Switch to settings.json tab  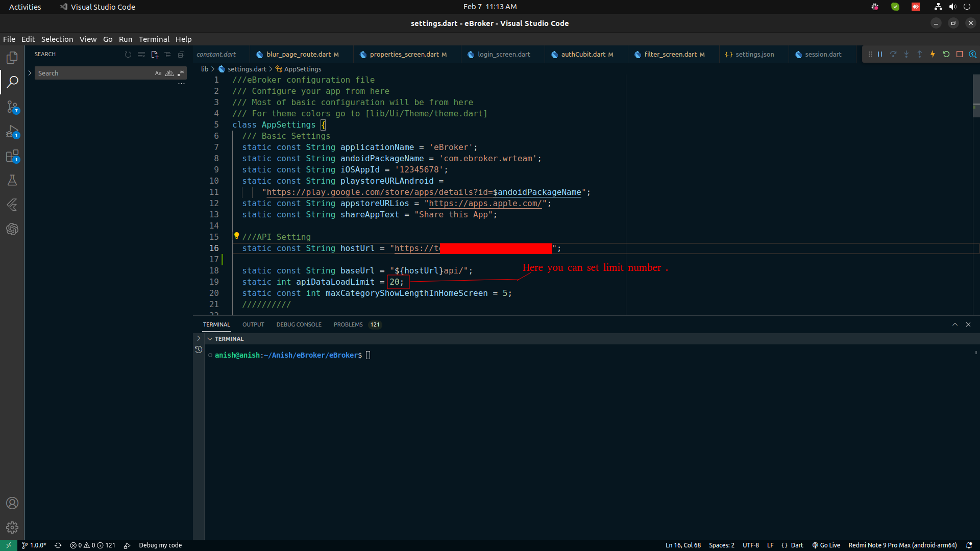click(x=754, y=54)
